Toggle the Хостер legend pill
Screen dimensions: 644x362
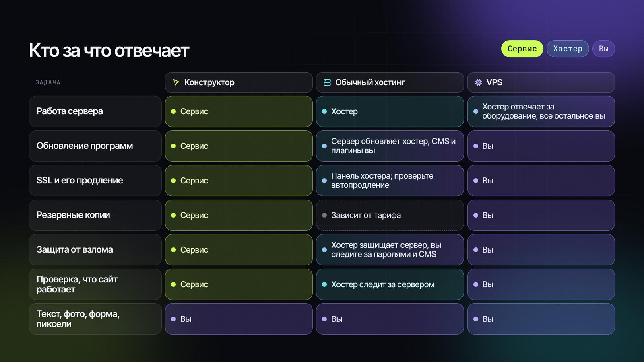(x=568, y=49)
